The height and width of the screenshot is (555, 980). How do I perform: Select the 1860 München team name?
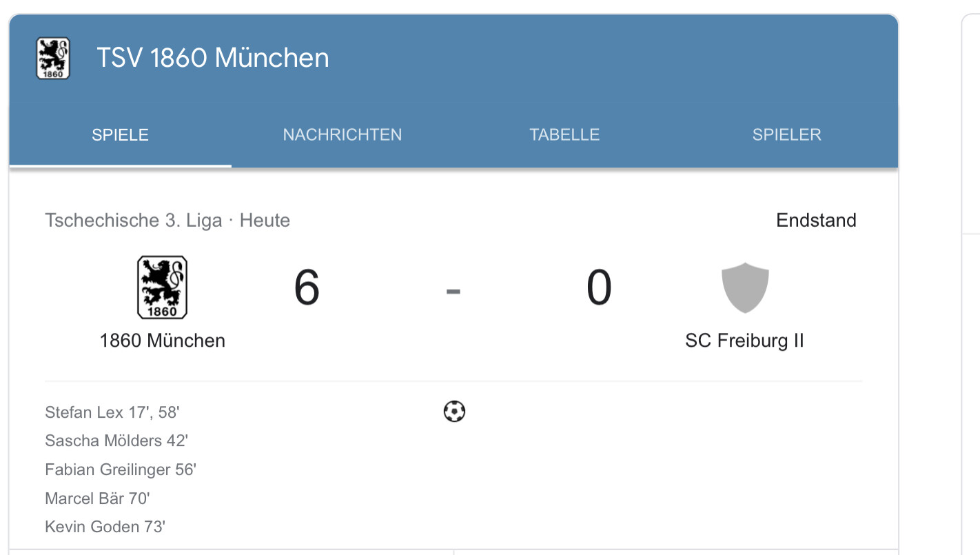(x=163, y=341)
